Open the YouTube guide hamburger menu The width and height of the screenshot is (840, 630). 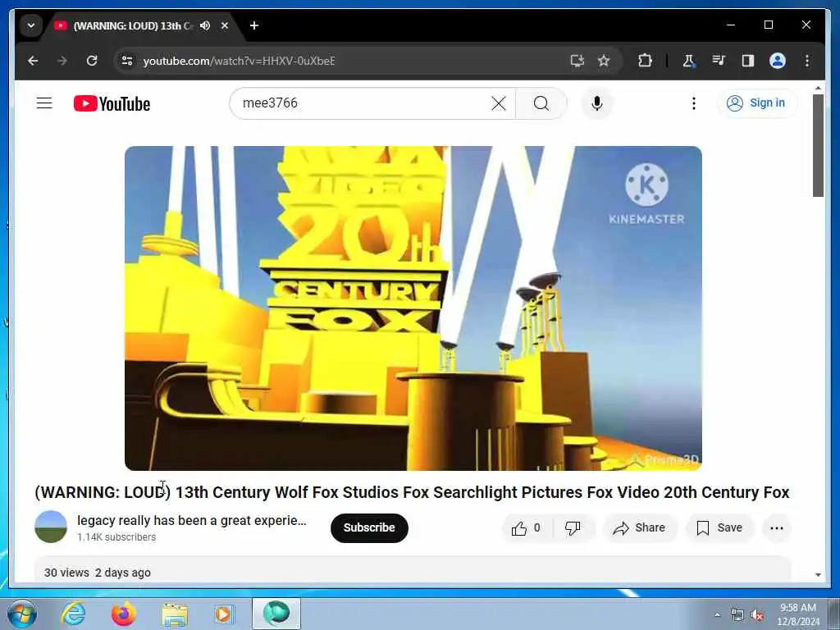[44, 103]
